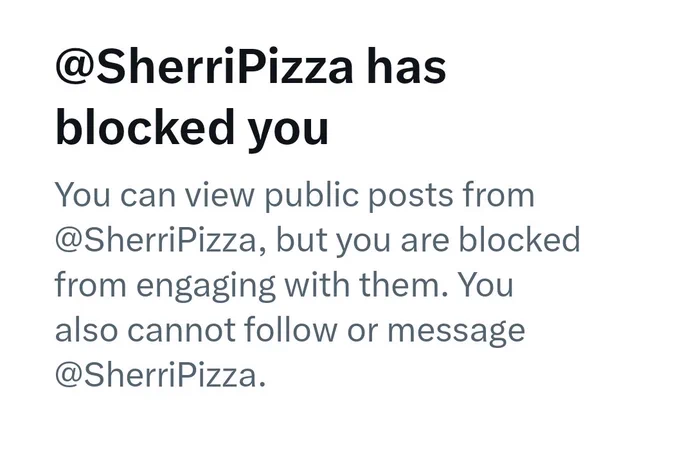
Task: Click the word "engaging" in the description
Action: pyautogui.click(x=206, y=286)
